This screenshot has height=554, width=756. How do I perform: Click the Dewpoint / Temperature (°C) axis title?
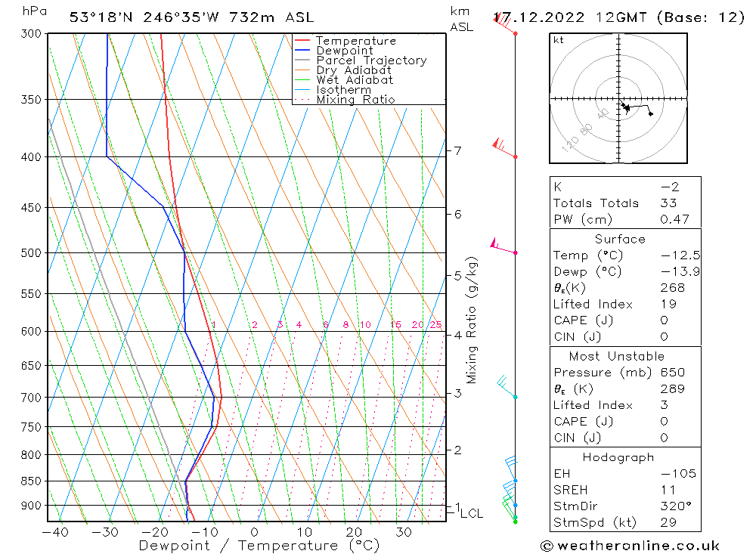pyautogui.click(x=259, y=546)
